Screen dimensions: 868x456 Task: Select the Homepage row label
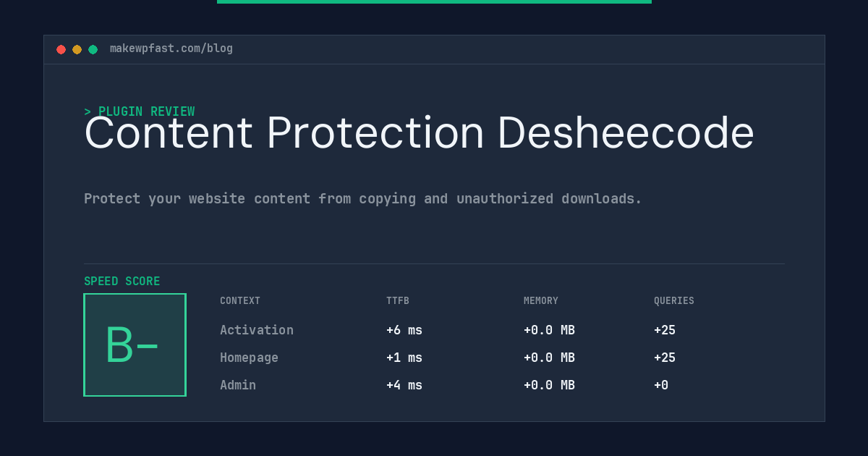tap(249, 358)
